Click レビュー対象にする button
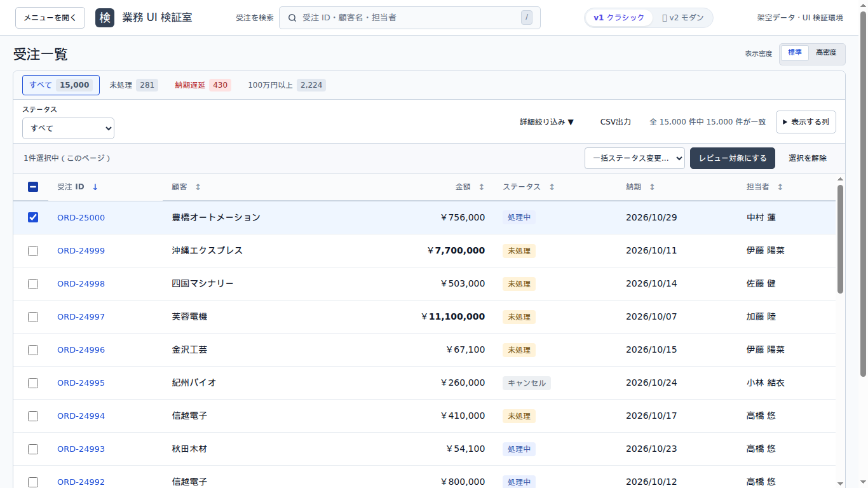Viewport: 868px width, 488px height. (x=733, y=158)
